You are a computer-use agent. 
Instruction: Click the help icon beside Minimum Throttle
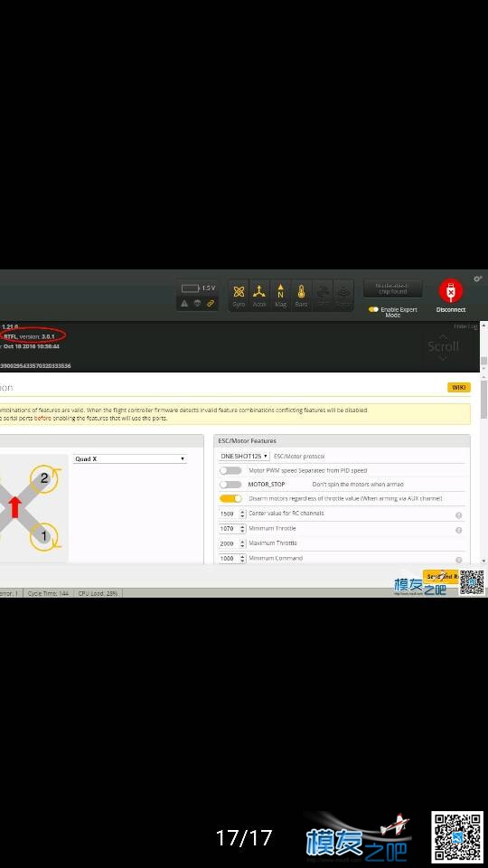459,531
